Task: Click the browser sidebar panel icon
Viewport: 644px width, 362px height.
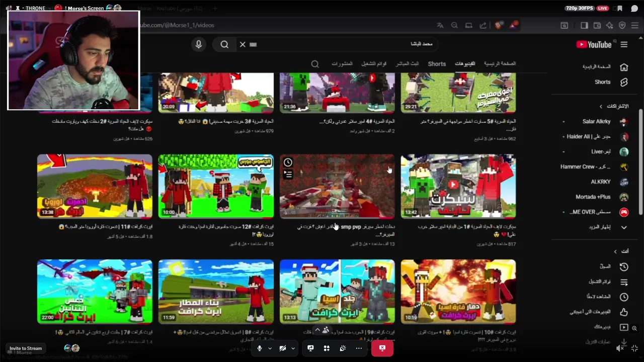Action: click(584, 25)
